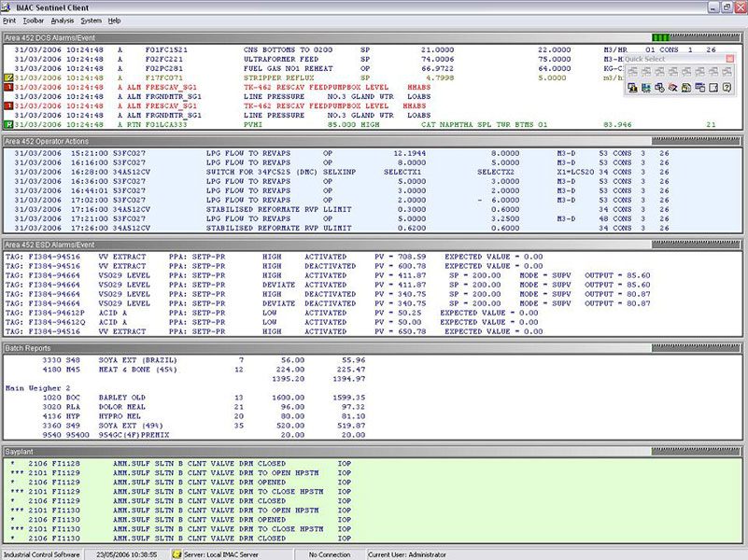This screenshot has height=560, width=748.
Task: Open the Help menu
Action: (x=114, y=20)
